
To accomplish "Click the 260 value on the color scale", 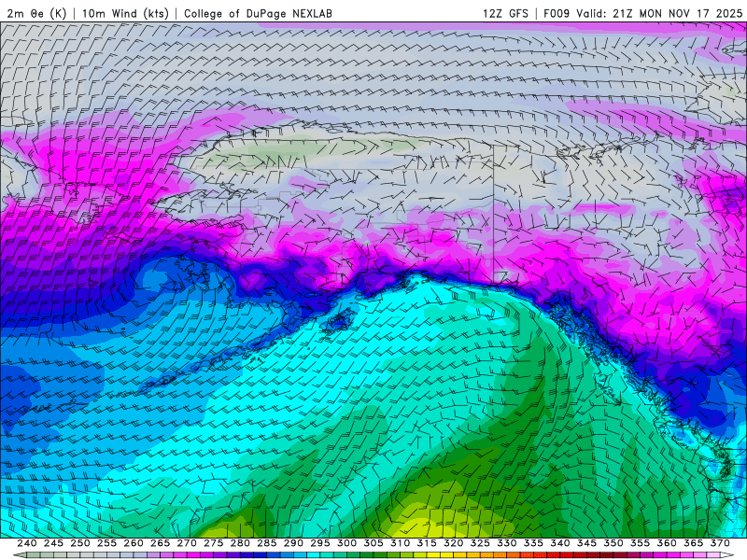I will (x=134, y=543).
